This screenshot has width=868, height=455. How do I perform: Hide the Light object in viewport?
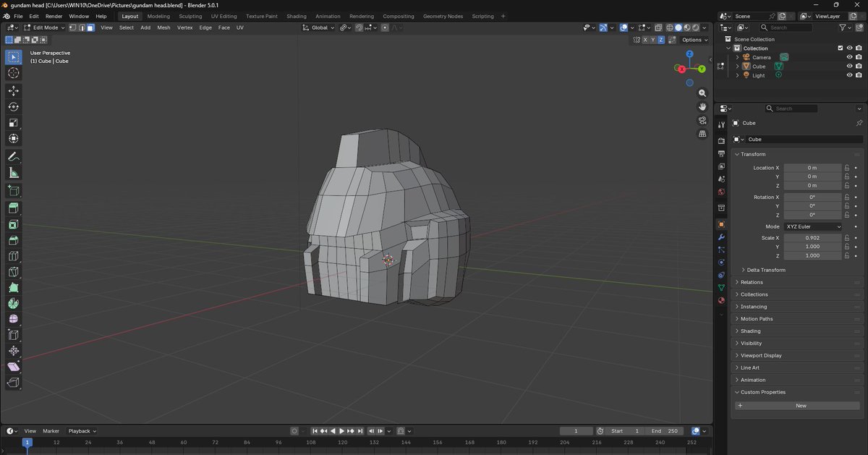(x=849, y=75)
